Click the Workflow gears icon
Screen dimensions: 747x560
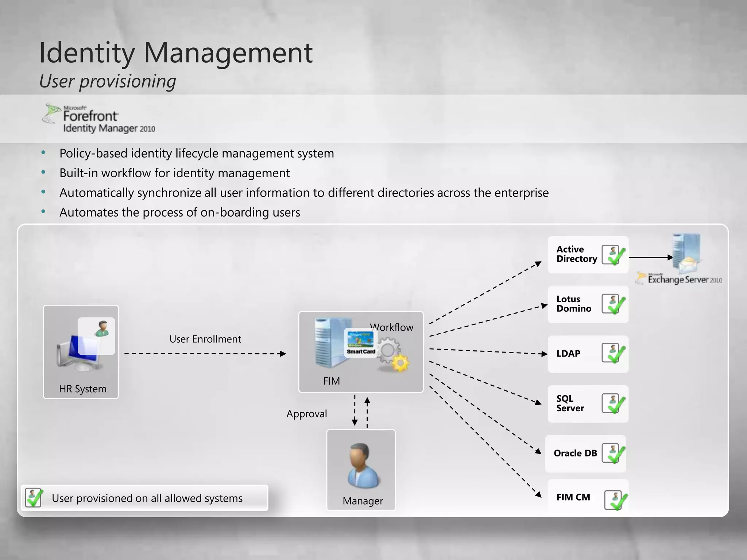[393, 355]
